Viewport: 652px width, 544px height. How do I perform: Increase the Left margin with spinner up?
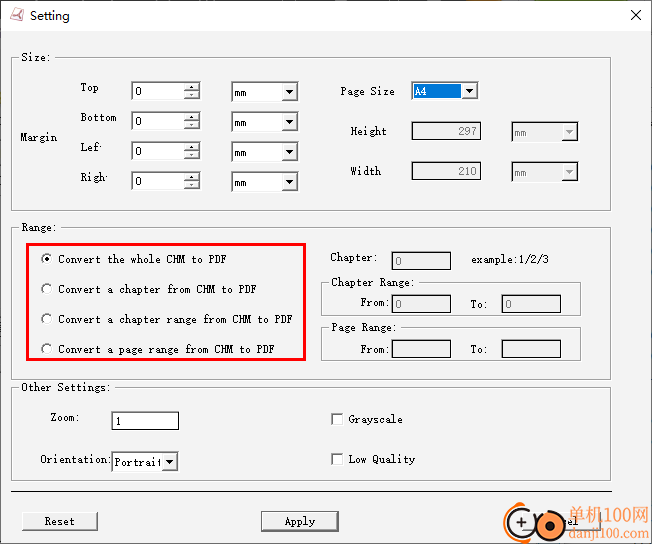tap(192, 146)
